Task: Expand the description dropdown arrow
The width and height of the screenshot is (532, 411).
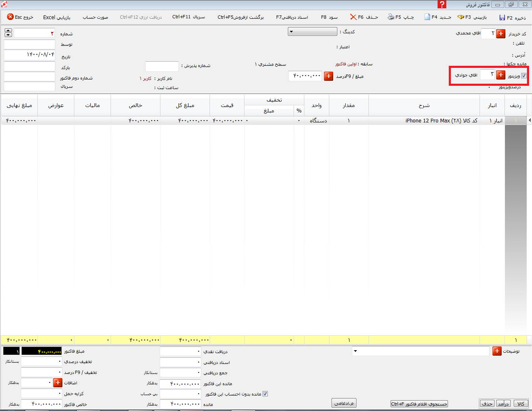Action: [355, 351]
